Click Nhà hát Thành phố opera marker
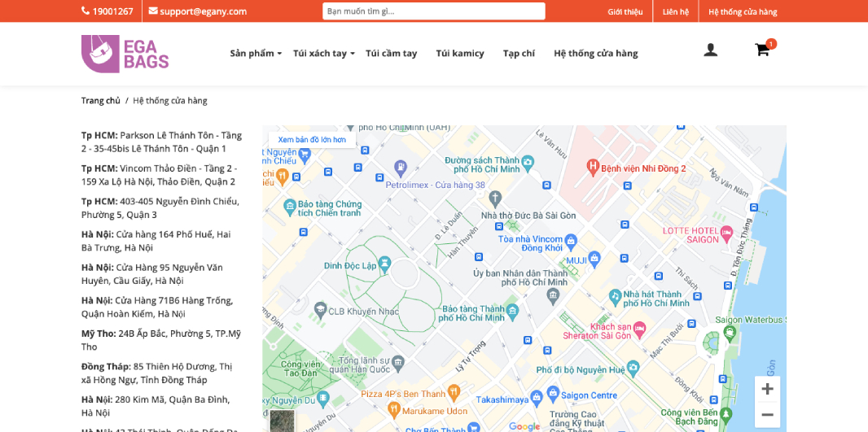868x432 pixels. click(615, 296)
